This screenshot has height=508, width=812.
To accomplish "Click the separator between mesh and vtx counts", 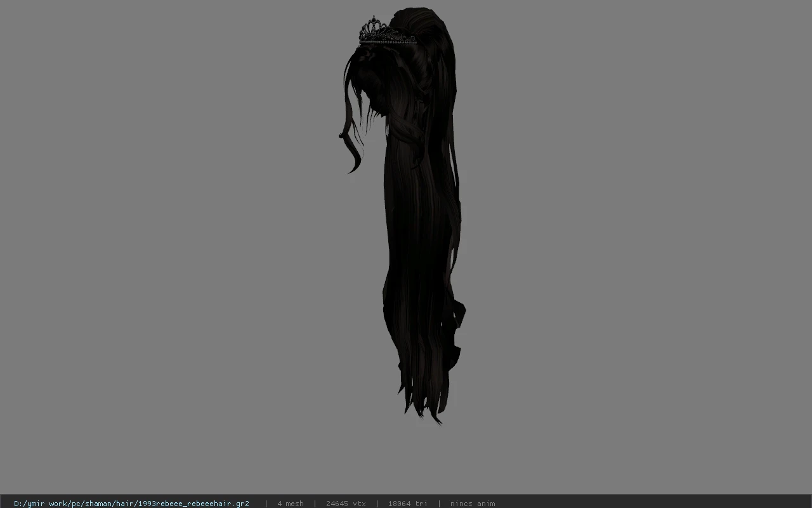I will [x=315, y=504].
